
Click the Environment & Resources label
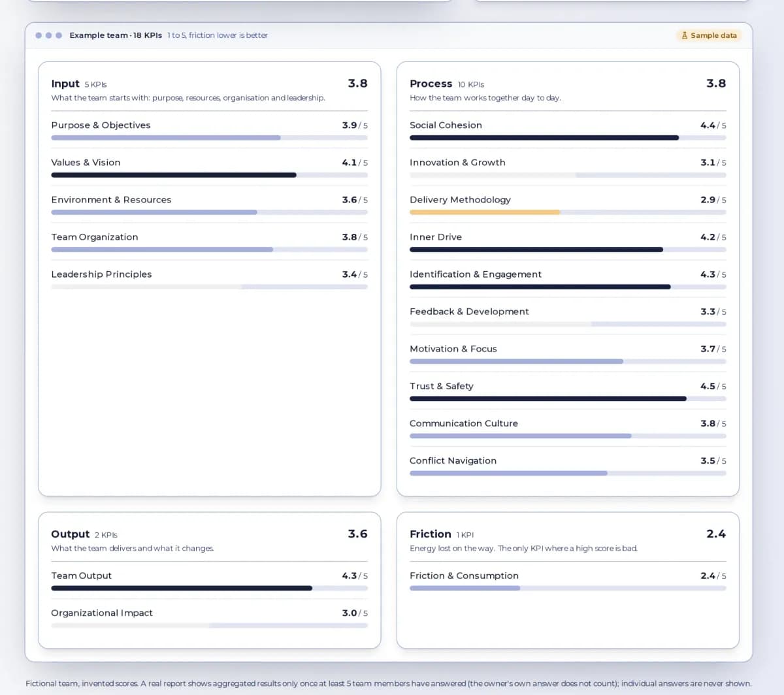tap(111, 199)
